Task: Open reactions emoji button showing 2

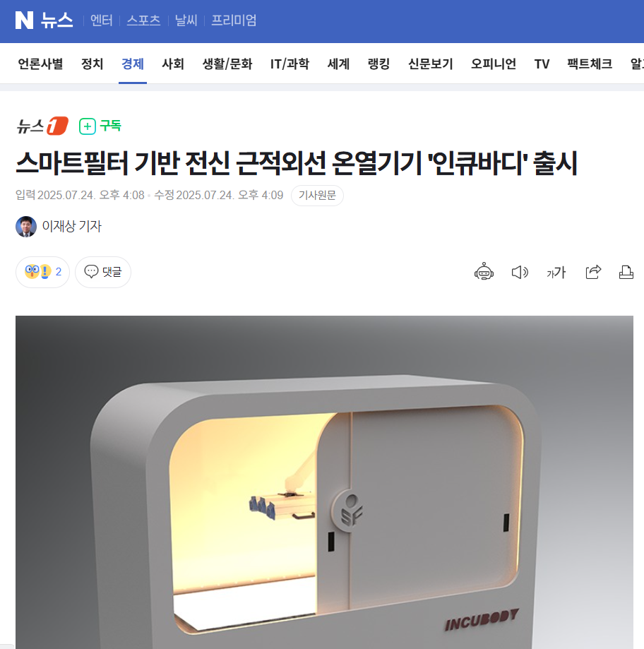Action: [x=42, y=272]
